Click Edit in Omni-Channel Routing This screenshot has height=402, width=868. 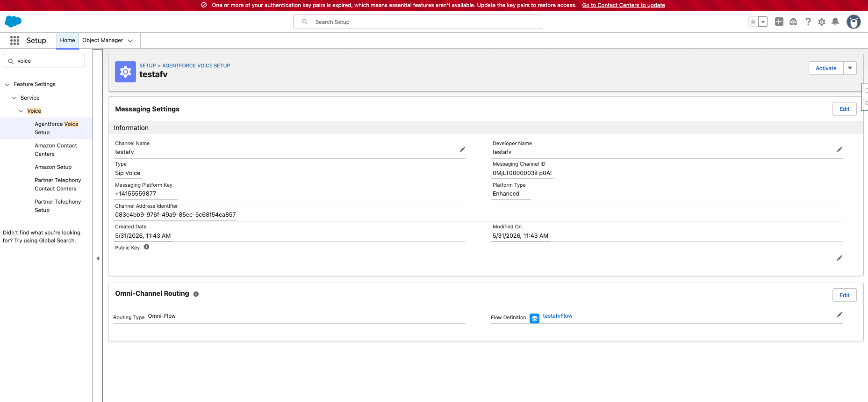coord(844,295)
